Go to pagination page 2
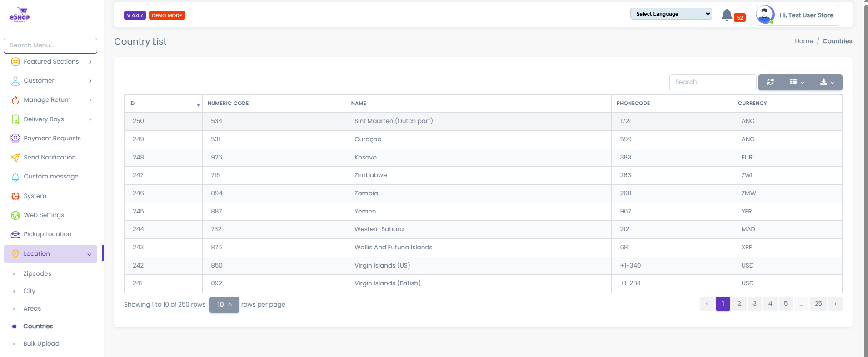The height and width of the screenshot is (357, 868). pyautogui.click(x=739, y=304)
